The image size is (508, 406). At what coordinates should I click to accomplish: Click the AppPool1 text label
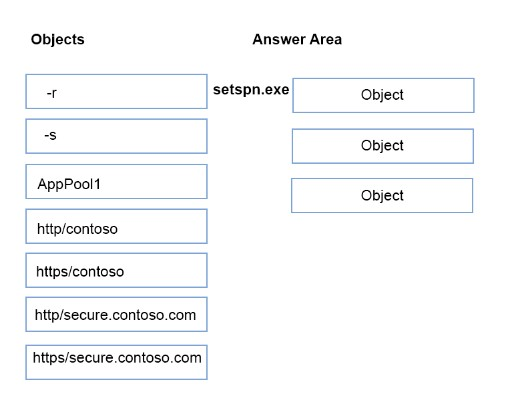69,184
